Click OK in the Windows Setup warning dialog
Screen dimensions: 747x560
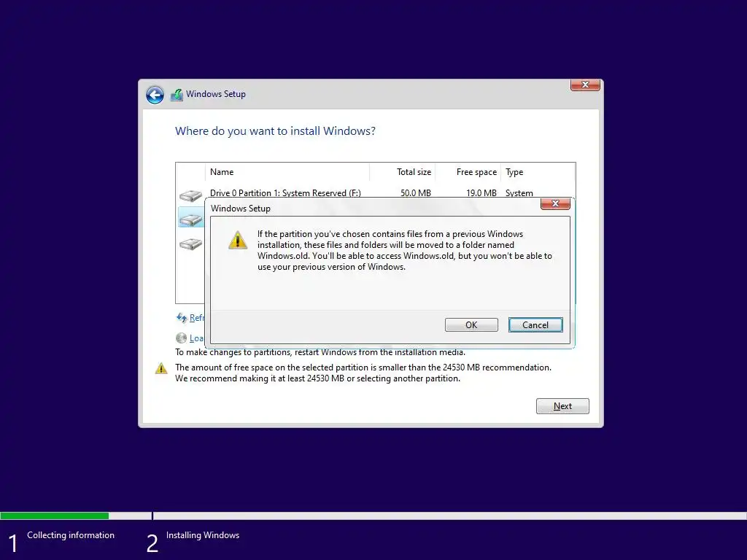coord(471,324)
